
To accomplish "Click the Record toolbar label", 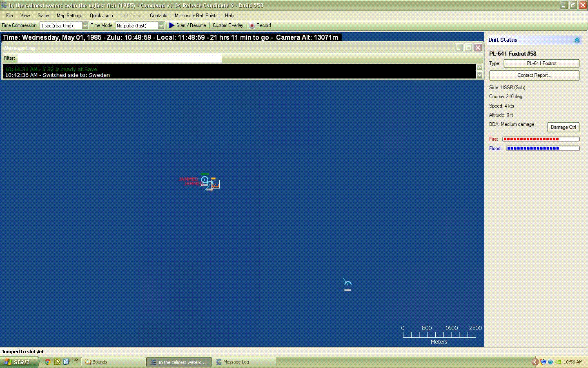I will (x=264, y=25).
